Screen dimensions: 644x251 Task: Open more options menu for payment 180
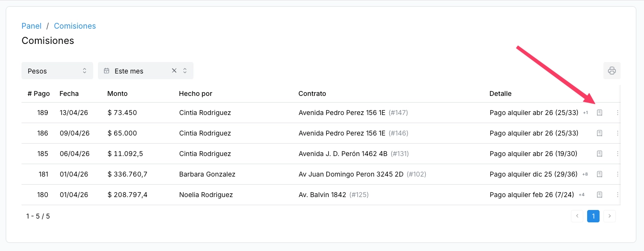click(617, 195)
